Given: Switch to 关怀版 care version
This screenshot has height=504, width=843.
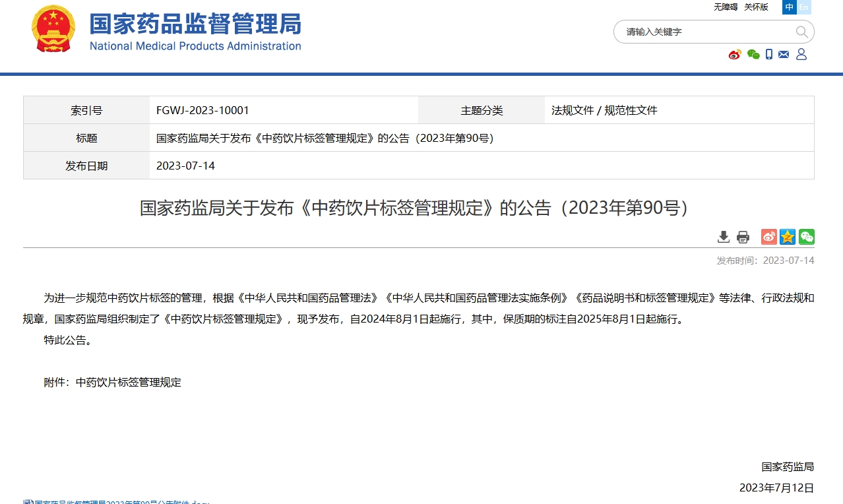Looking at the screenshot, I should 756,7.
